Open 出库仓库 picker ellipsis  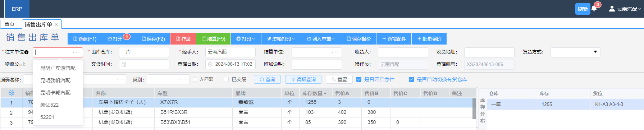point(163,52)
